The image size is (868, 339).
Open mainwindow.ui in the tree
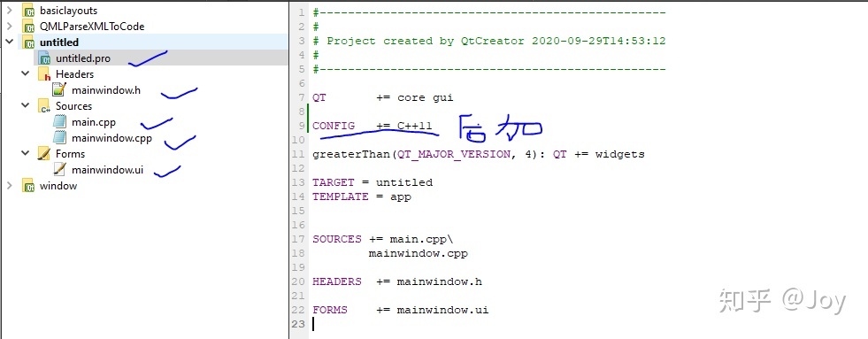(107, 170)
